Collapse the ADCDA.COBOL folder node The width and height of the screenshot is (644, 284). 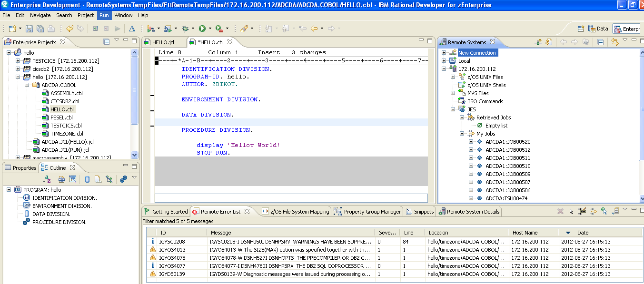click(27, 85)
